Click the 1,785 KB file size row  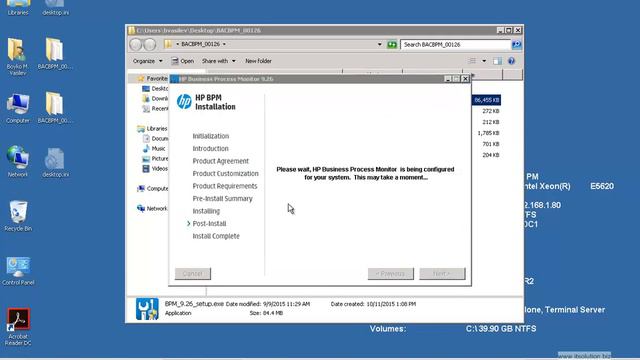point(488,133)
